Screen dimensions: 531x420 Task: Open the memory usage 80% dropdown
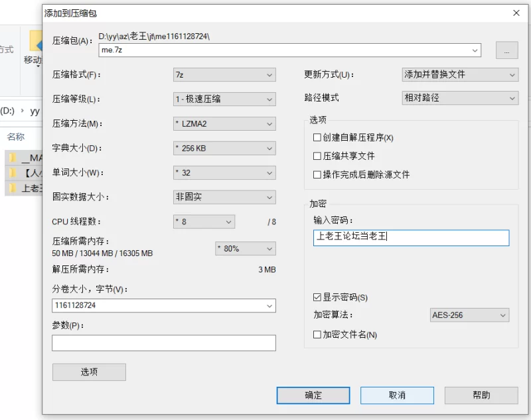[245, 248]
